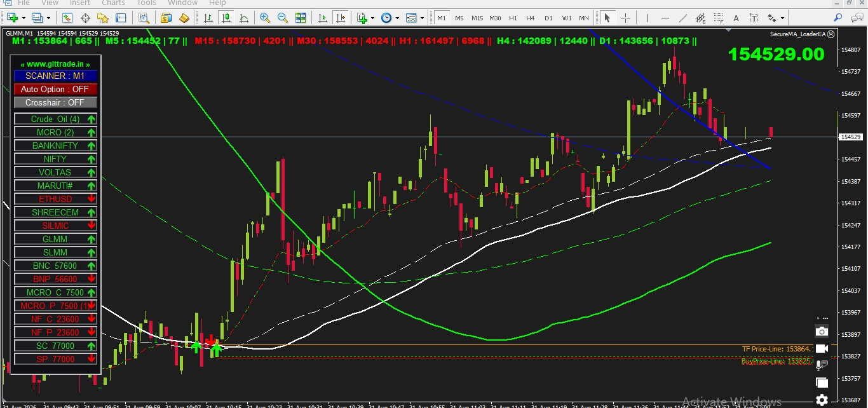Open the gear settings overlay icon
This screenshot has height=408, width=868.
pos(822,400)
